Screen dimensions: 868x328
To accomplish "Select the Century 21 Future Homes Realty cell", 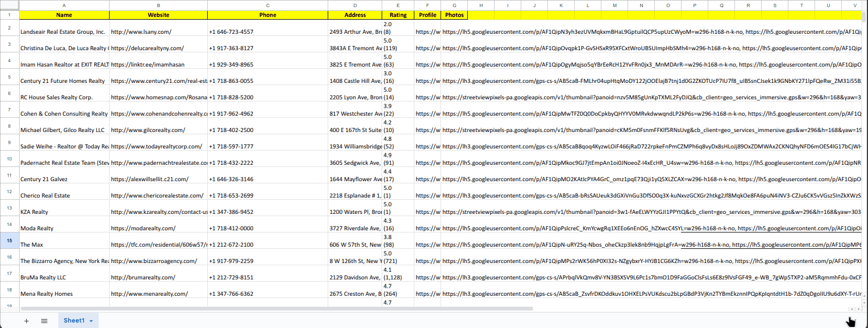I will (x=64, y=77).
